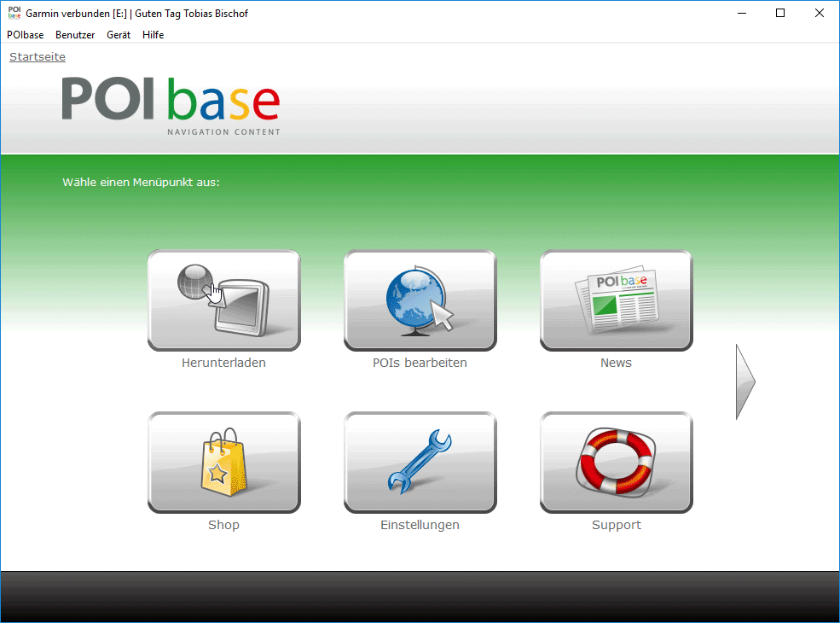This screenshot has height=623, width=840.
Task: Open the POIs bearbeiten globe icon
Action: [x=420, y=300]
